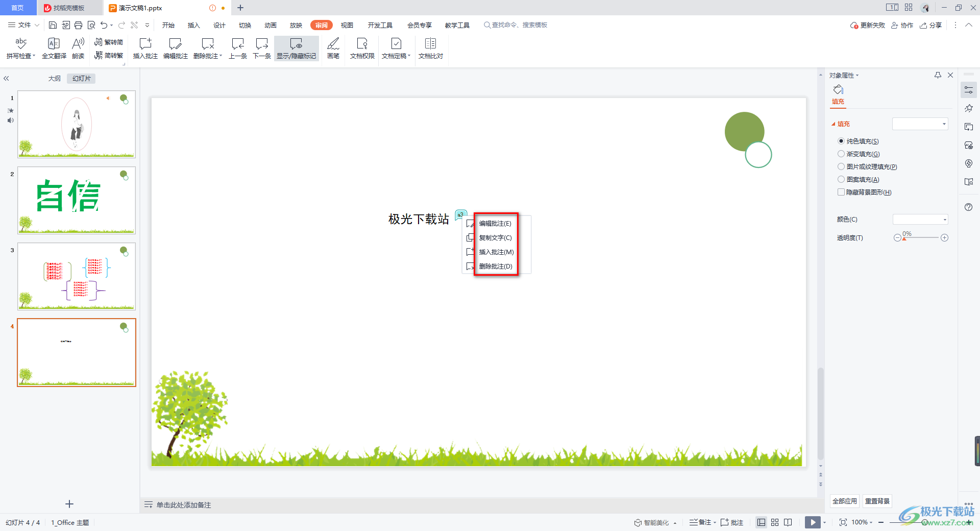
Task: Click the comment marker on slide
Action: tap(460, 214)
